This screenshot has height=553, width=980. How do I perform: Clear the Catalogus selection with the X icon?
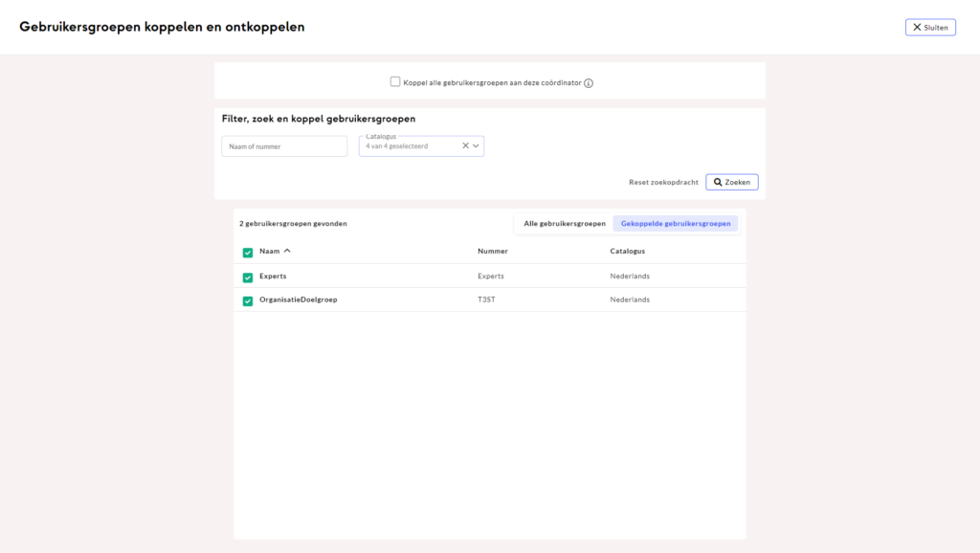(x=465, y=146)
